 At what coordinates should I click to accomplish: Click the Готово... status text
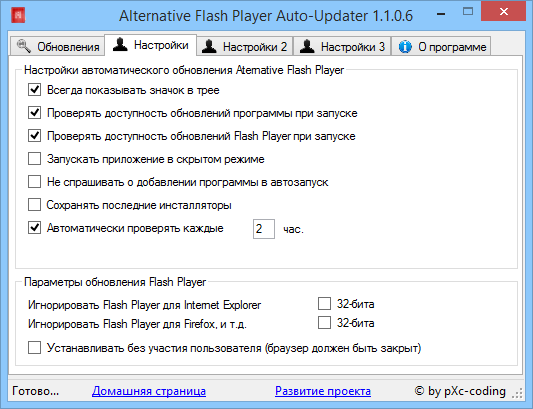[36, 391]
